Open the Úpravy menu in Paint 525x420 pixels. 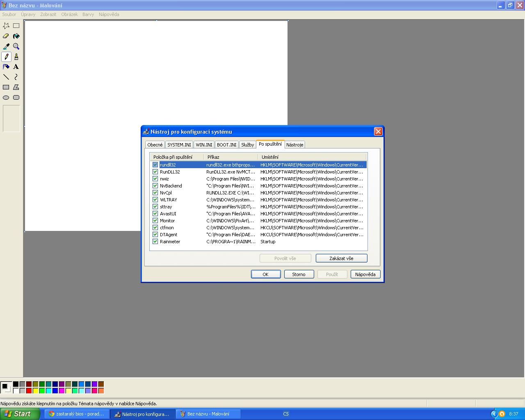pyautogui.click(x=28, y=14)
